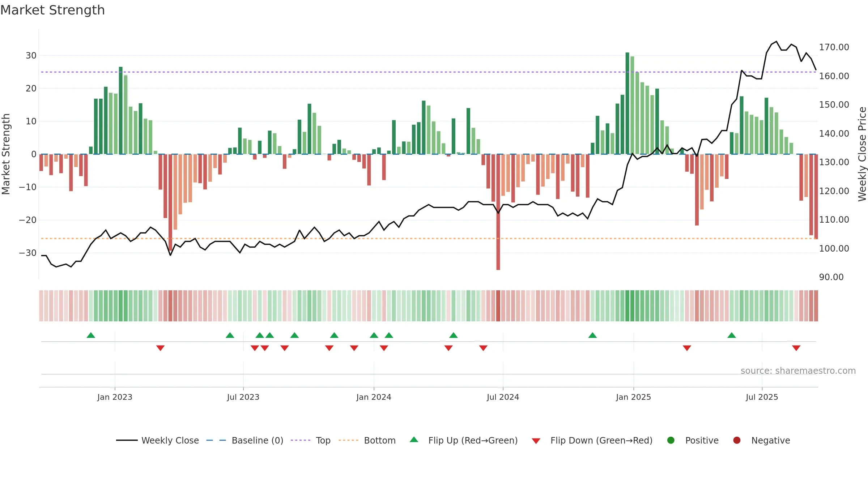
Task: Select the flip-down marker after Jan 2023
Action: (161, 348)
